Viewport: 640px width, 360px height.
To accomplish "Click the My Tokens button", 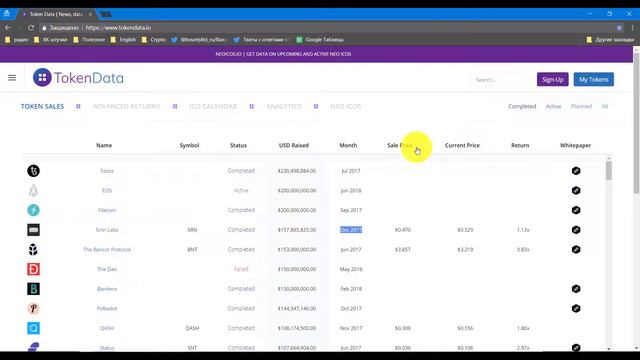I will click(x=593, y=79).
